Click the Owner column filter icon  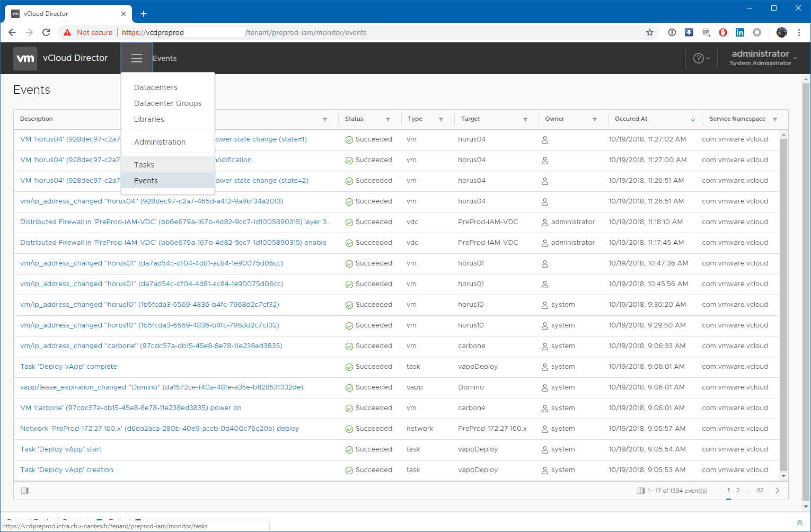click(595, 119)
